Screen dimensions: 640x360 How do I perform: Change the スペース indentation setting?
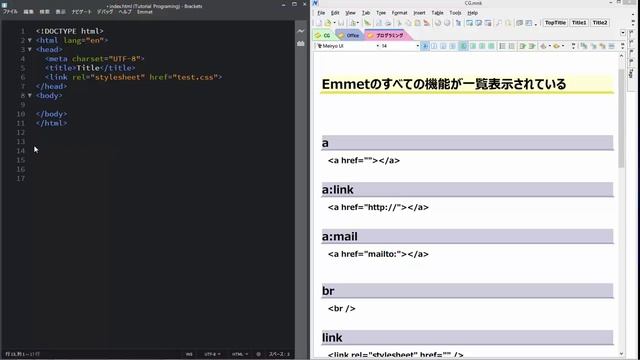(279, 354)
